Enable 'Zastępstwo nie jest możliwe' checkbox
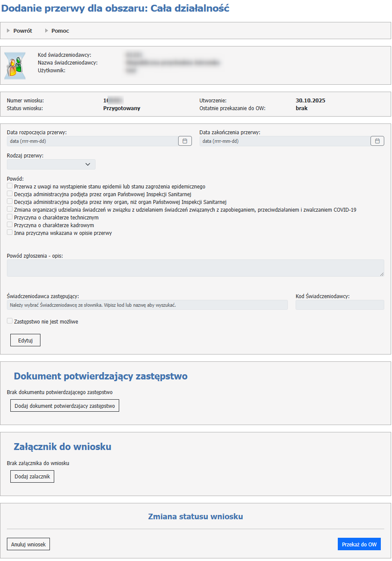392x561 pixels. pyautogui.click(x=10, y=321)
